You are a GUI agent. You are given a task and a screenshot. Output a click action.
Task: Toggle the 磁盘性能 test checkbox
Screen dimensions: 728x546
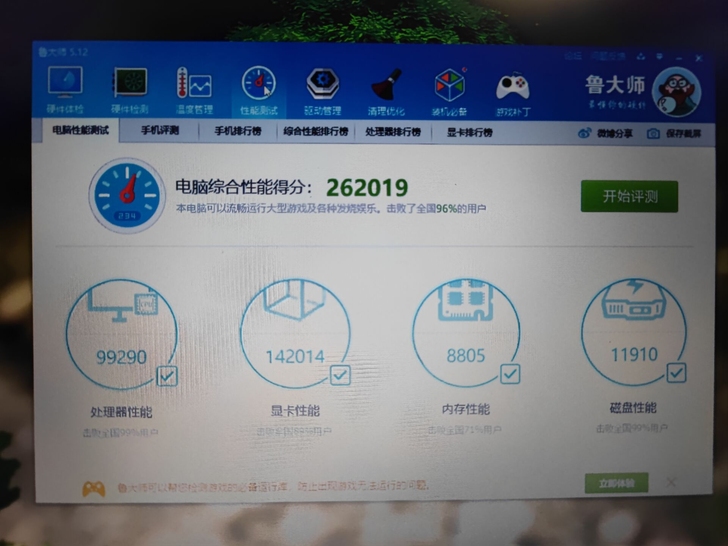(676, 372)
